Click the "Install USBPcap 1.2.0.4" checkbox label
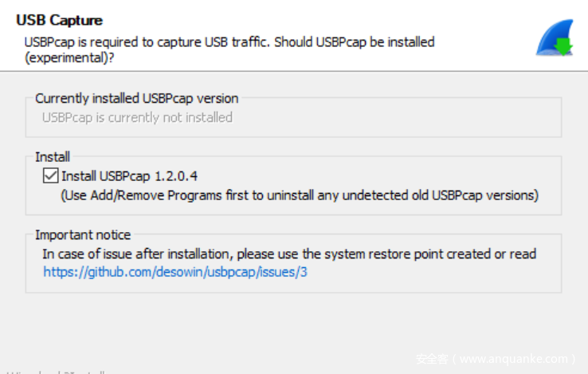This screenshot has height=374, width=588. [x=129, y=176]
